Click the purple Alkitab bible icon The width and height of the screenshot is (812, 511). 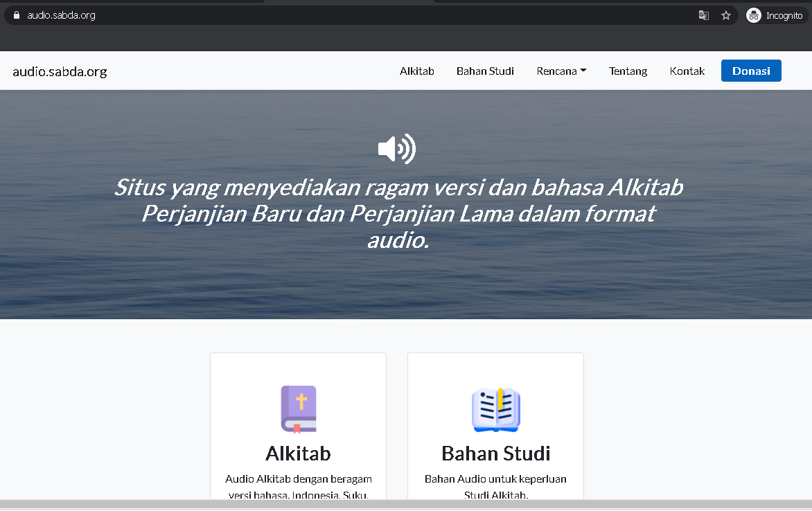tap(299, 409)
